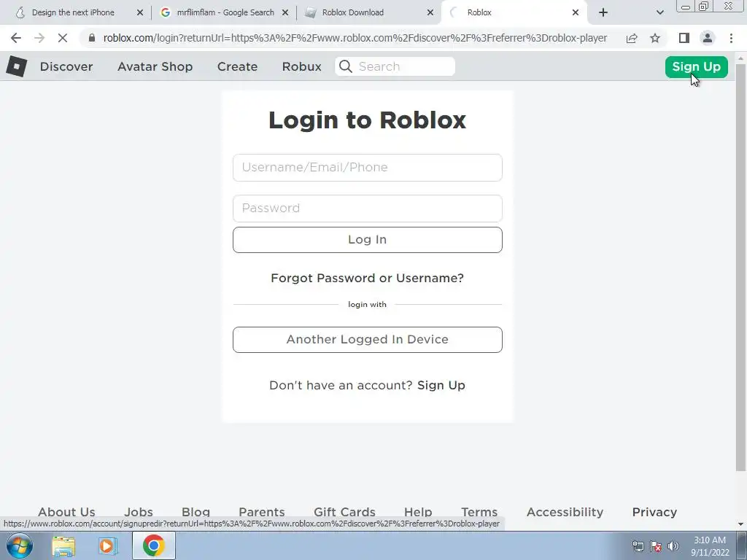
Task: Stop page loading with the X button
Action: [63, 38]
